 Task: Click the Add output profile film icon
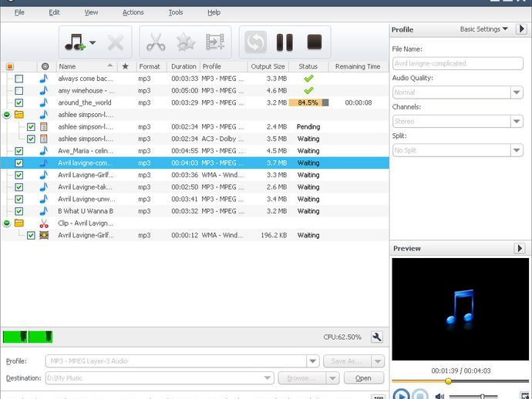(x=215, y=42)
